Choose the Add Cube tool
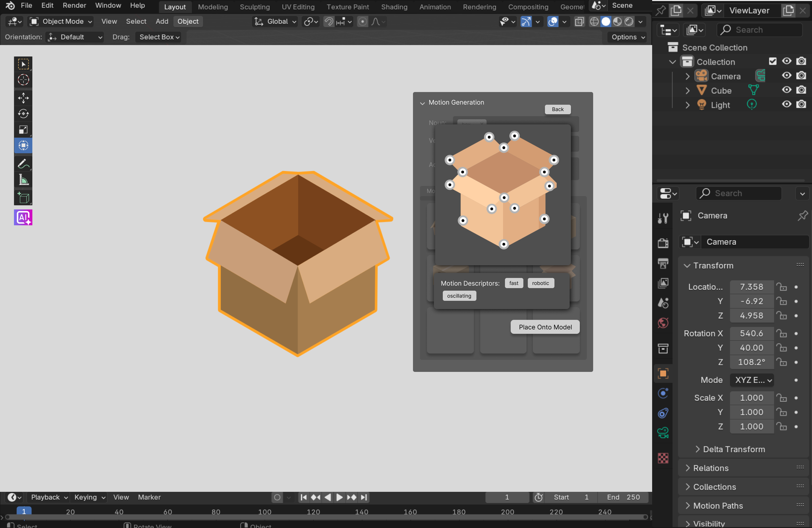The image size is (812, 528). coord(23,198)
